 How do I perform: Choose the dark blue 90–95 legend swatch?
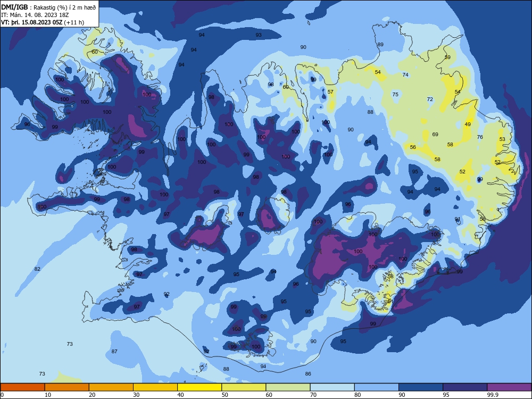421,387
